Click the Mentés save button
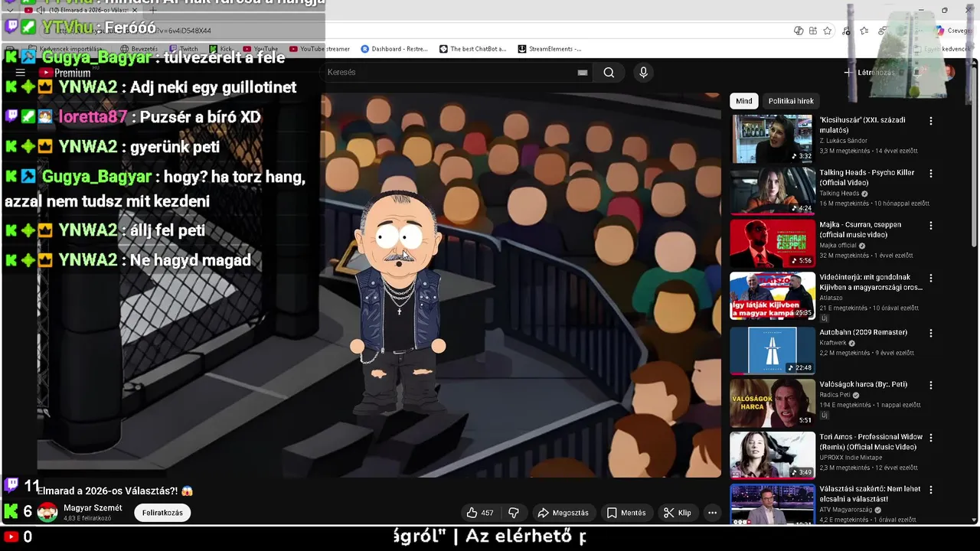Screen dimensions: 980x551 point(626,513)
